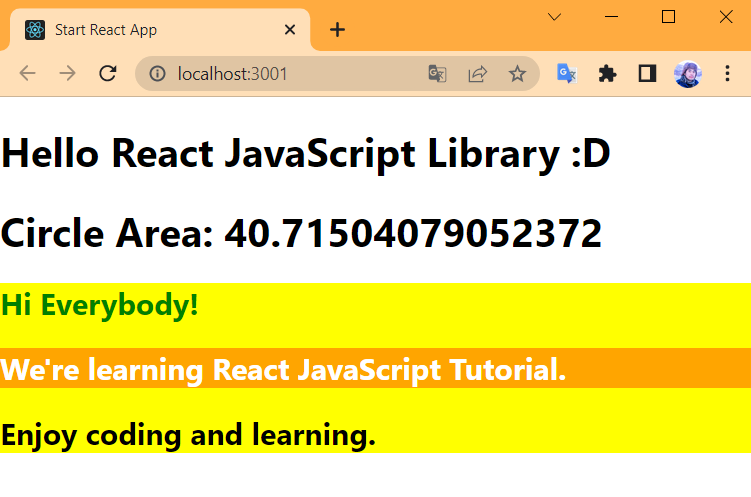Open the user profile avatar
The image size is (751, 497).
(688, 74)
